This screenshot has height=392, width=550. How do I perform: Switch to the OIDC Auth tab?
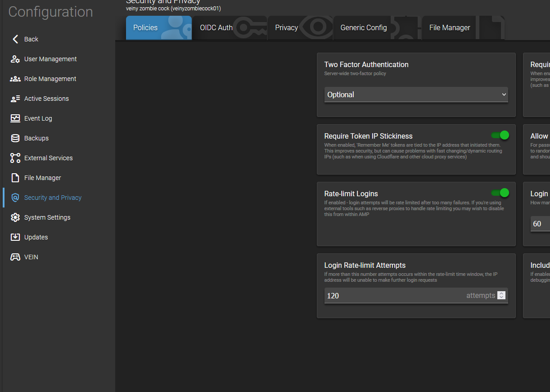pyautogui.click(x=216, y=28)
